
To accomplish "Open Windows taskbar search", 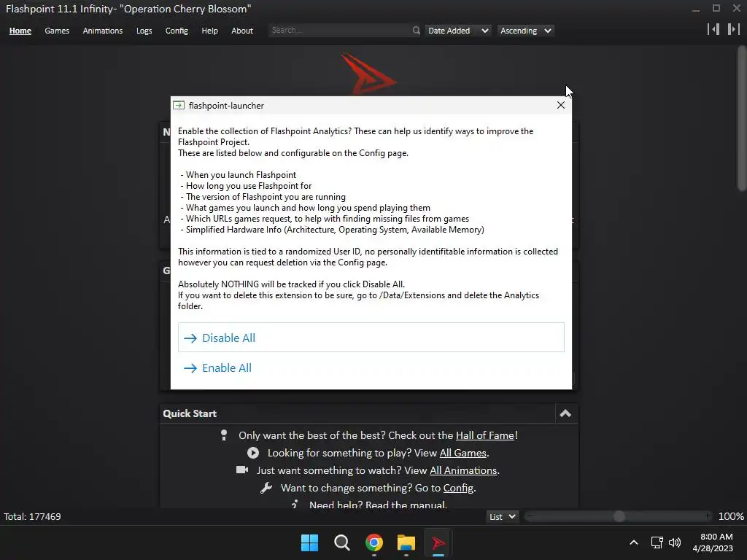I will [x=341, y=542].
